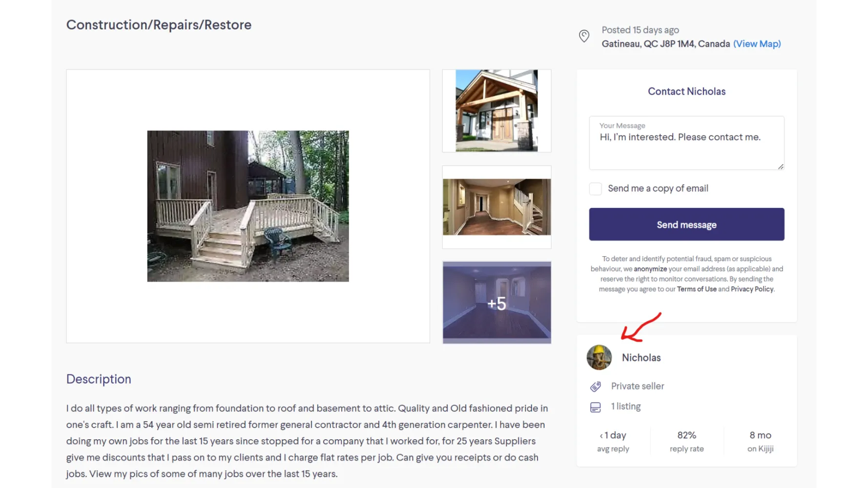Click Nicholas's hard hat avatar
The image size is (868, 488).
click(599, 357)
